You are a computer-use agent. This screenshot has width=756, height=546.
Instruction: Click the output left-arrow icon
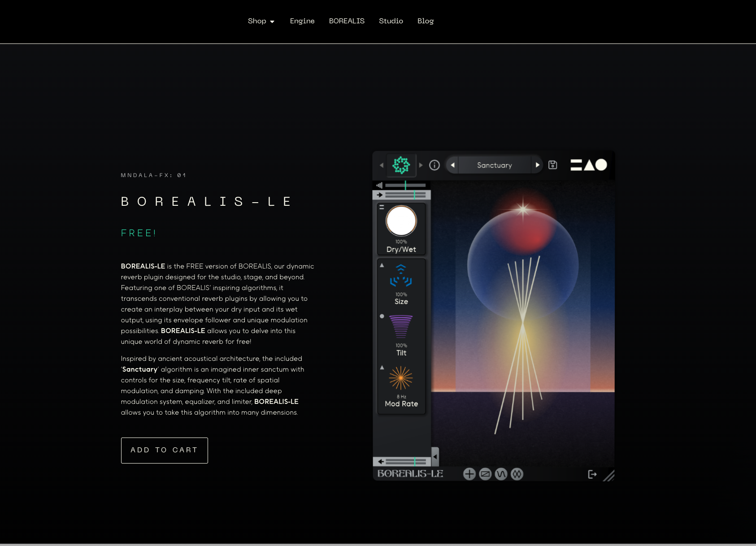pyautogui.click(x=381, y=462)
